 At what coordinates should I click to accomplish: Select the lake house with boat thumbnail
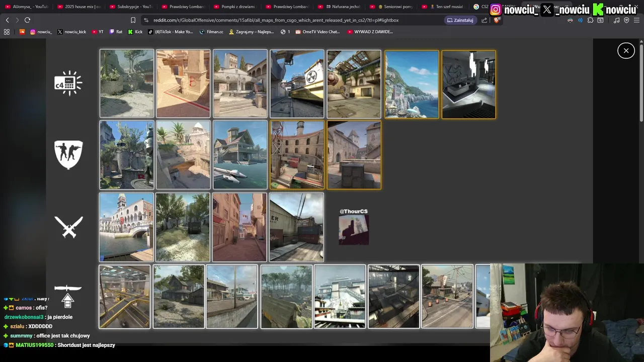pyautogui.click(x=240, y=155)
